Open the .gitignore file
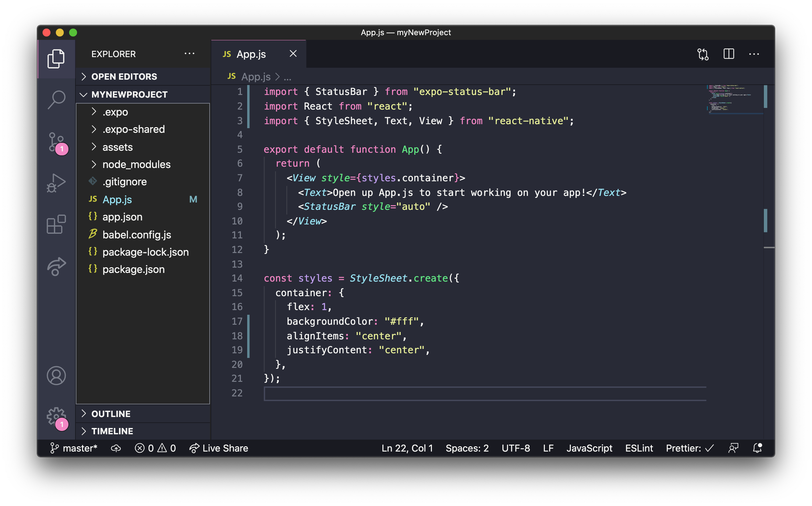The height and width of the screenshot is (506, 812). pyautogui.click(x=143, y=182)
